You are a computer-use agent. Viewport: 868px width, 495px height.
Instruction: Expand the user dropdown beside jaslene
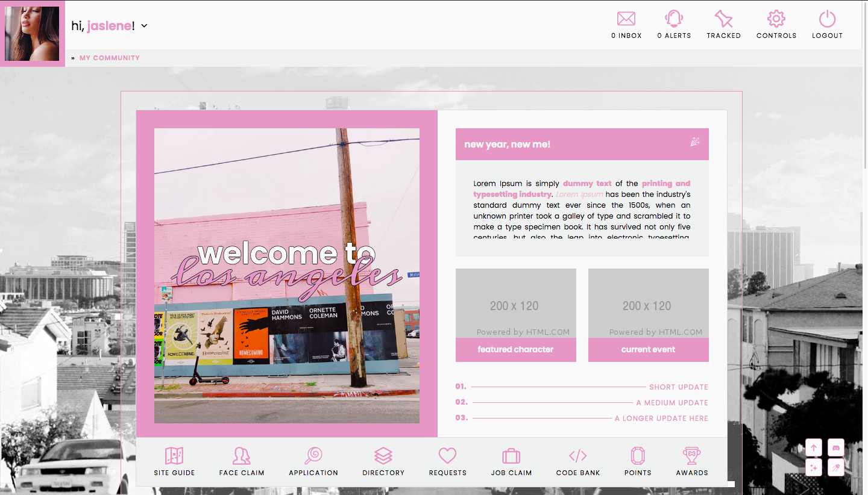(x=144, y=26)
